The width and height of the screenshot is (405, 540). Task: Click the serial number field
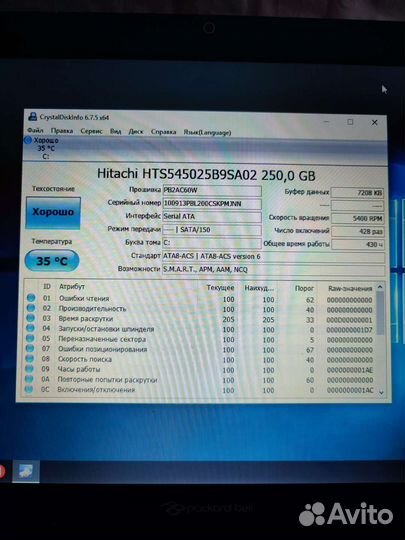coord(212,204)
